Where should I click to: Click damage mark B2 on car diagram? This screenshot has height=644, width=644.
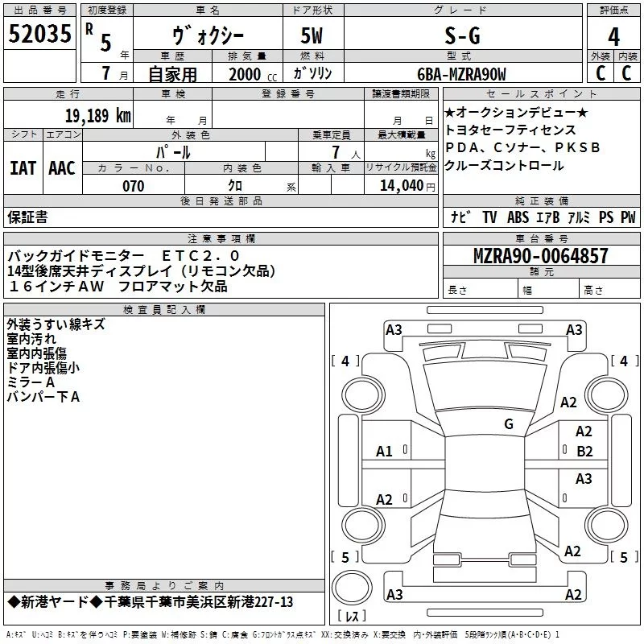click(x=584, y=452)
